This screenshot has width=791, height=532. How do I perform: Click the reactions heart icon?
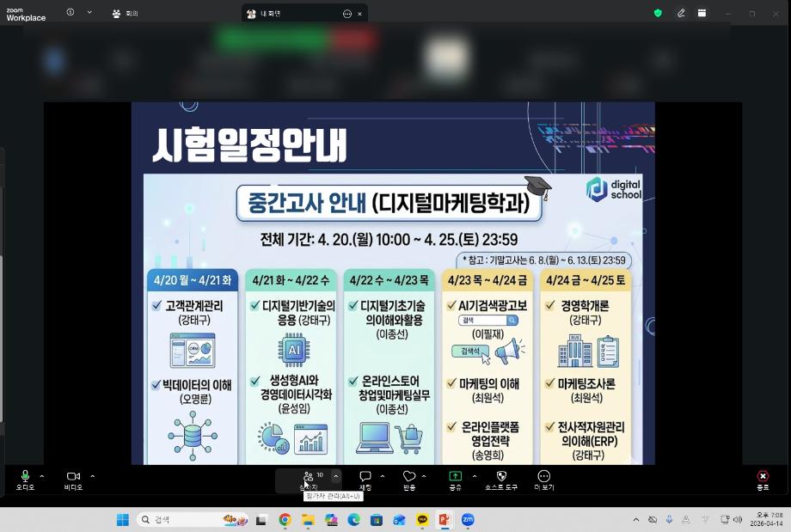pyautogui.click(x=409, y=479)
